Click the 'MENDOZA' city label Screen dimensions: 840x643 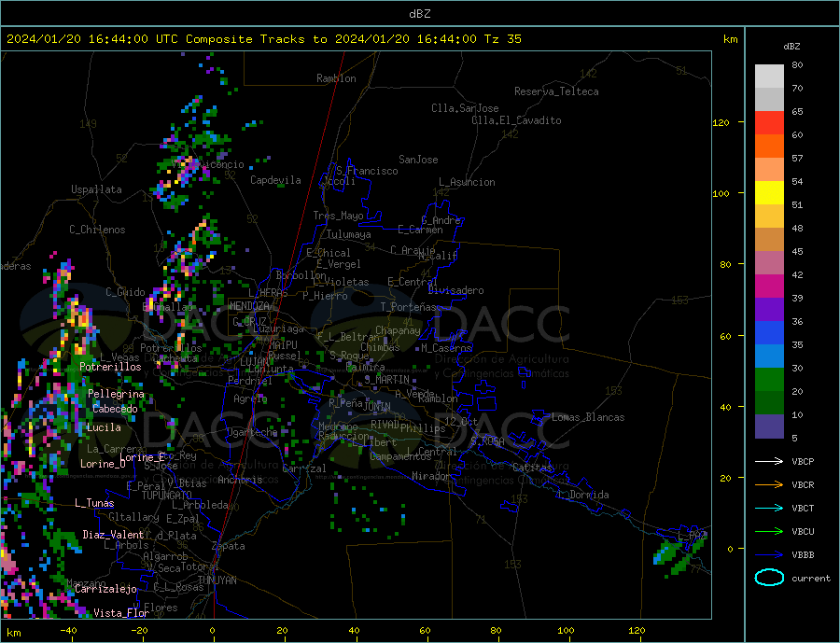coord(249,306)
